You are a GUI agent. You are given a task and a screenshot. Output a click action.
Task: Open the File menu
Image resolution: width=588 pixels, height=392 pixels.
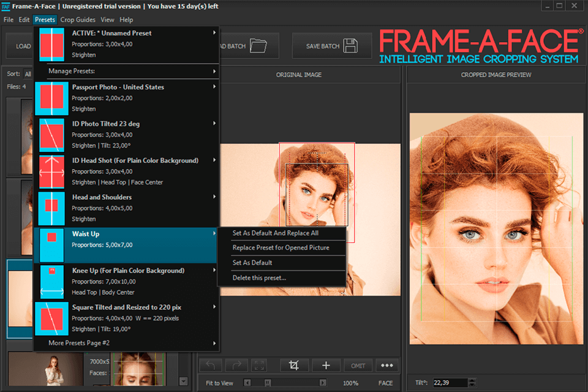pyautogui.click(x=8, y=20)
